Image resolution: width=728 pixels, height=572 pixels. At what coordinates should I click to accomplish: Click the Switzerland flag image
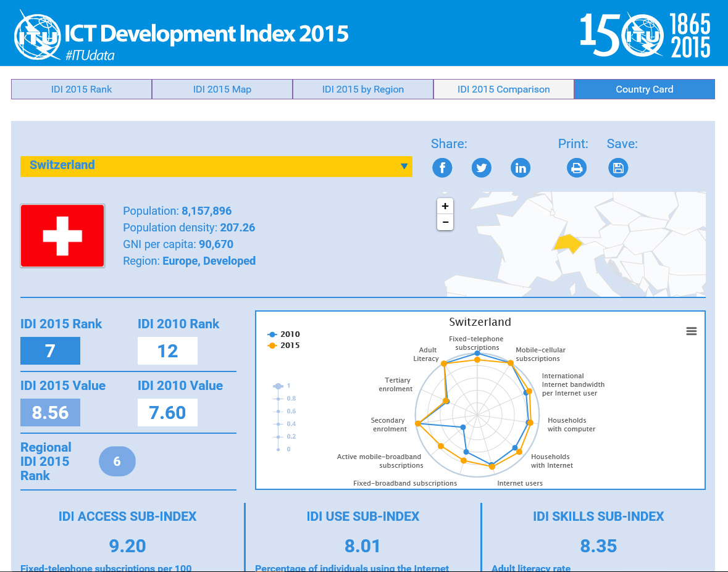tap(62, 236)
